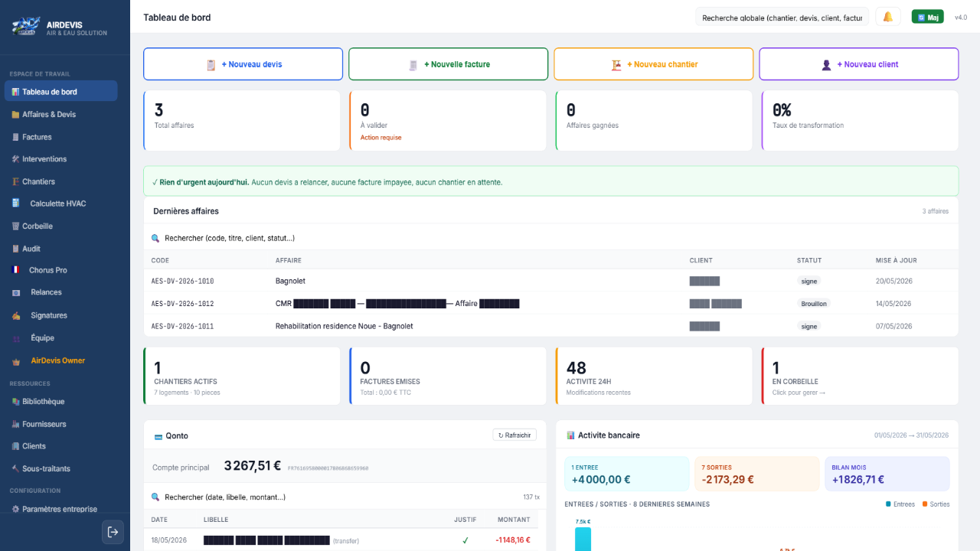Click the MONTANT column header in Qonto

point(514,520)
